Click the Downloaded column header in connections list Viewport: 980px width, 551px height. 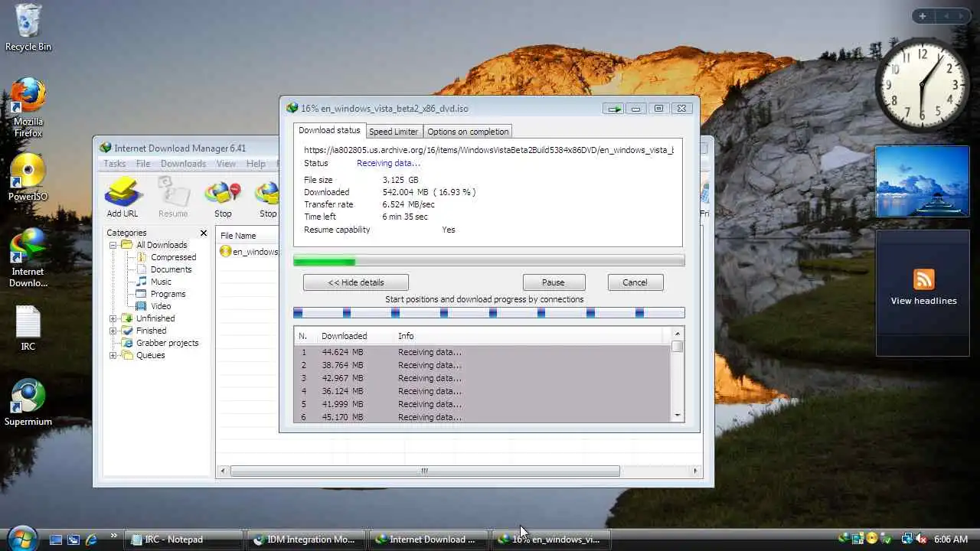pyautogui.click(x=344, y=336)
